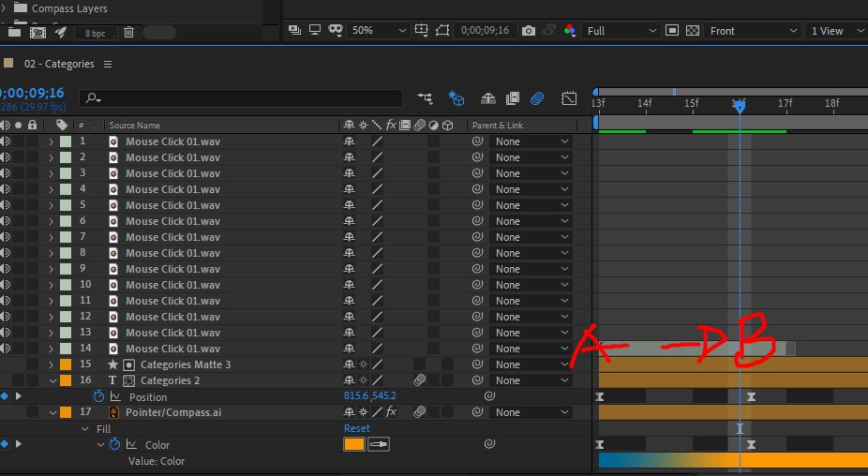Click the primary viewer monitor icon
The width and height of the screenshot is (868, 476).
315,30
